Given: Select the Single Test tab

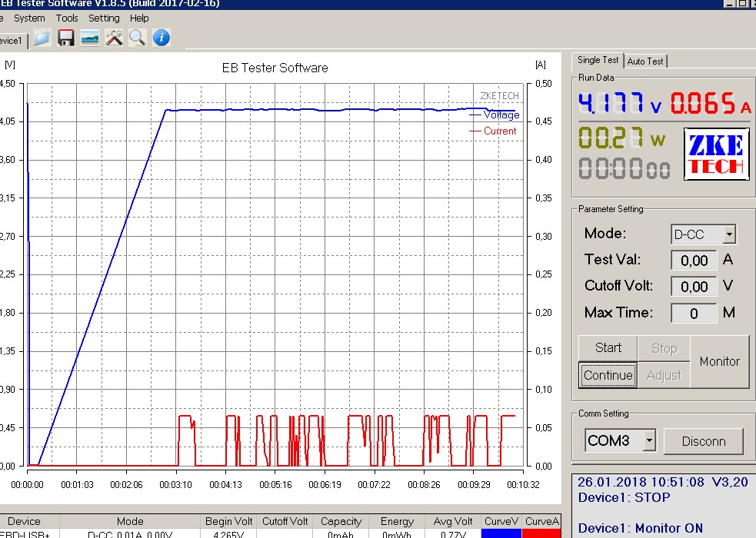Looking at the screenshot, I should 598,60.
